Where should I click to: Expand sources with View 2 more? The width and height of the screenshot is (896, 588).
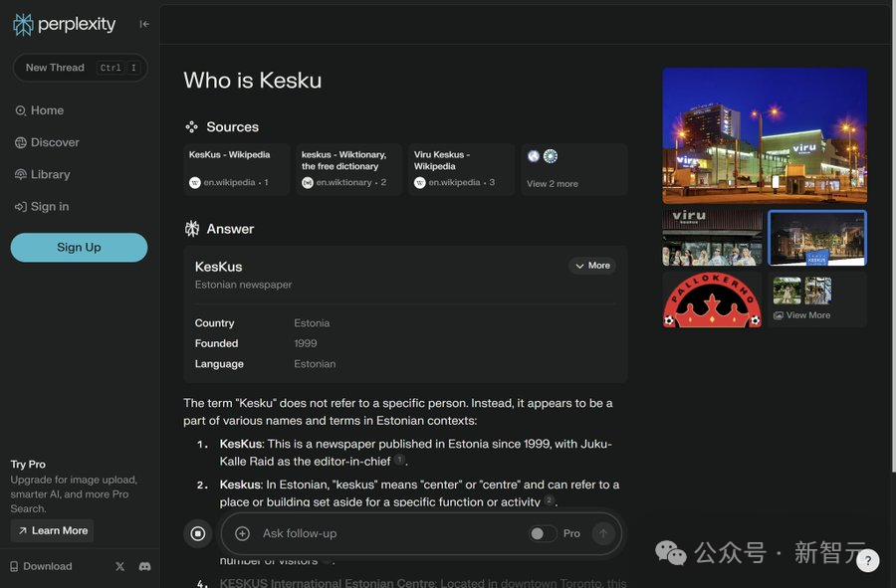[x=553, y=183]
